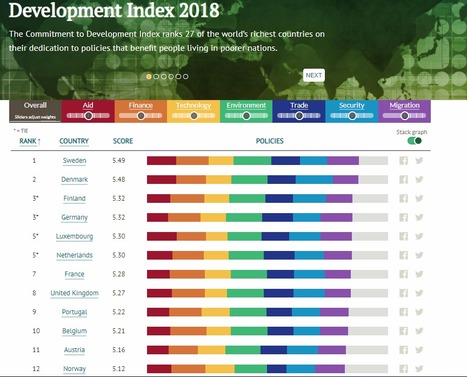The width and height of the screenshot is (467, 377).
Task: Click the NEXT button
Action: tap(314, 75)
